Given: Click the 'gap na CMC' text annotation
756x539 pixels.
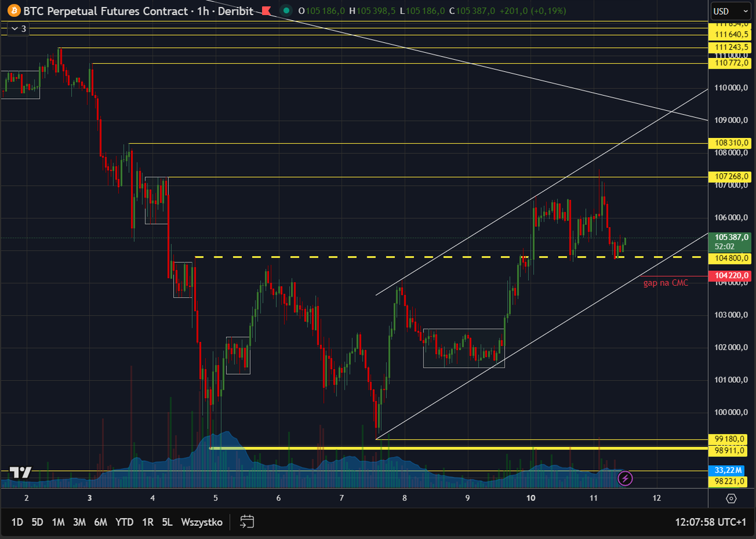Looking at the screenshot, I should tap(665, 284).
